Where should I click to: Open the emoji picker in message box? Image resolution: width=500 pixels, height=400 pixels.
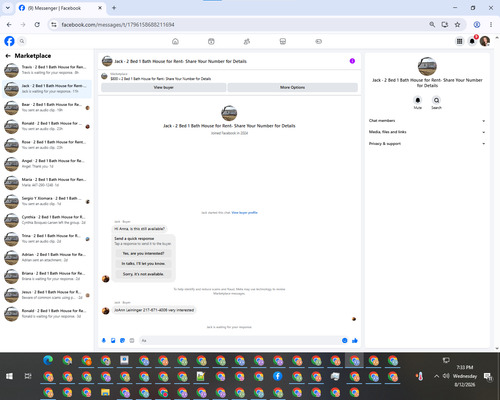(344, 340)
